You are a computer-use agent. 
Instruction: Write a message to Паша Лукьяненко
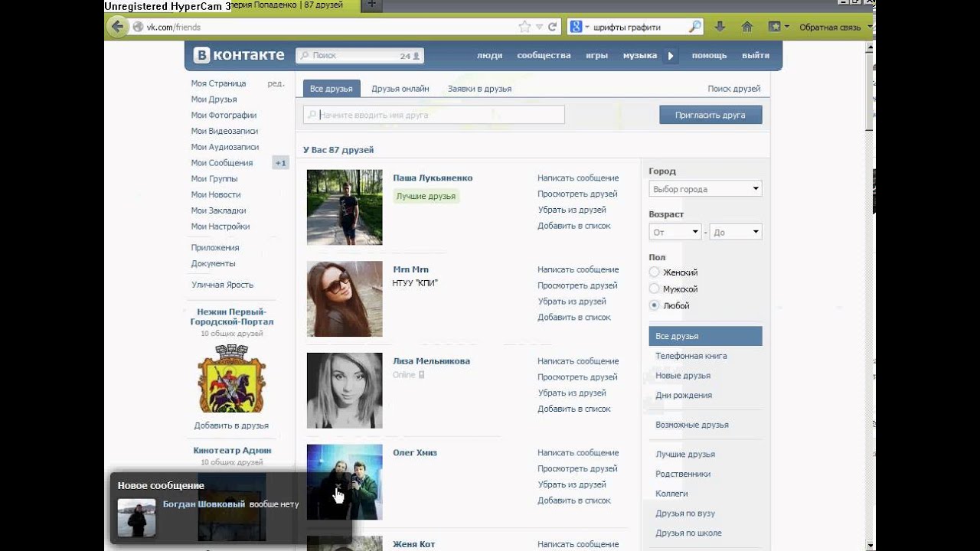[x=578, y=178]
